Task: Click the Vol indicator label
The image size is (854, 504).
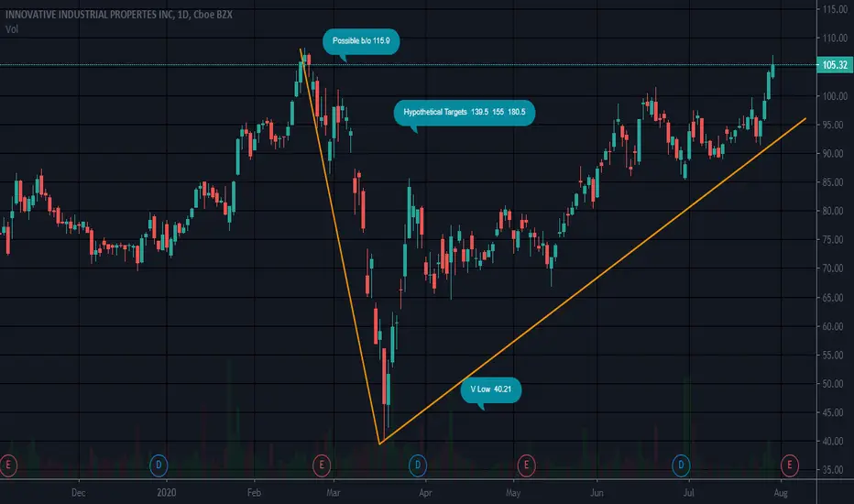Action: click(x=11, y=29)
